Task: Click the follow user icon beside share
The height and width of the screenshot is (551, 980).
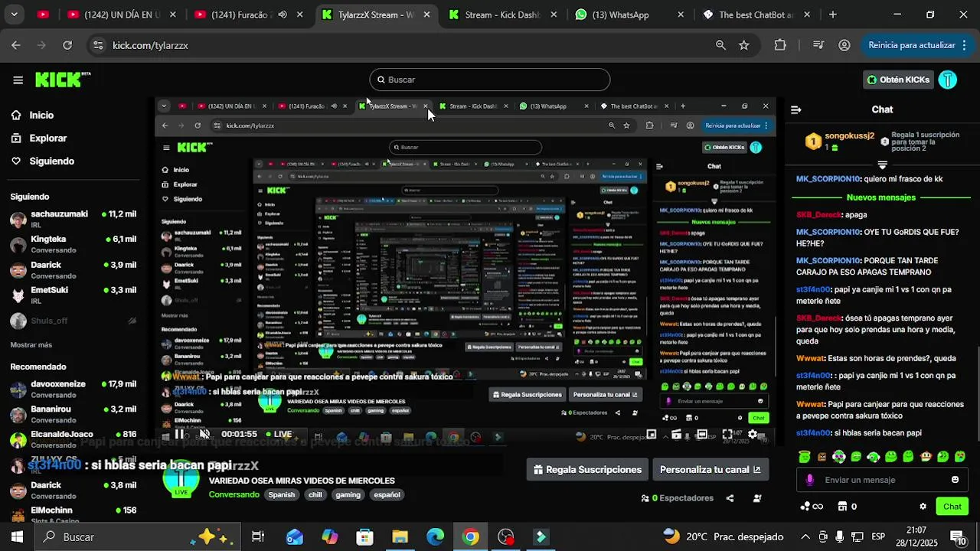Action: (x=757, y=498)
